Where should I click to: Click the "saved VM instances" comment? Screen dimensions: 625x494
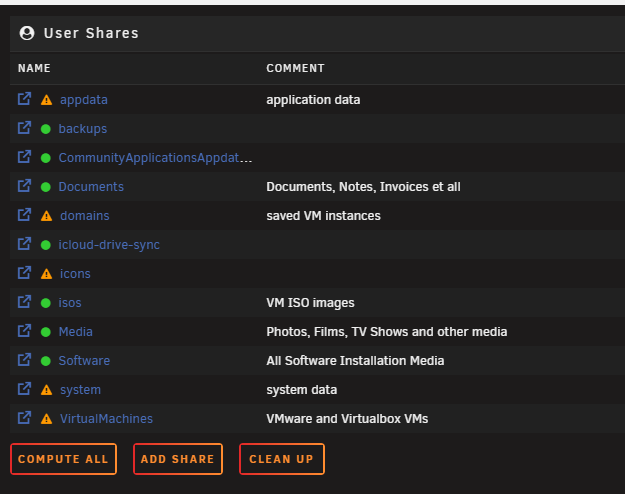[x=323, y=216]
